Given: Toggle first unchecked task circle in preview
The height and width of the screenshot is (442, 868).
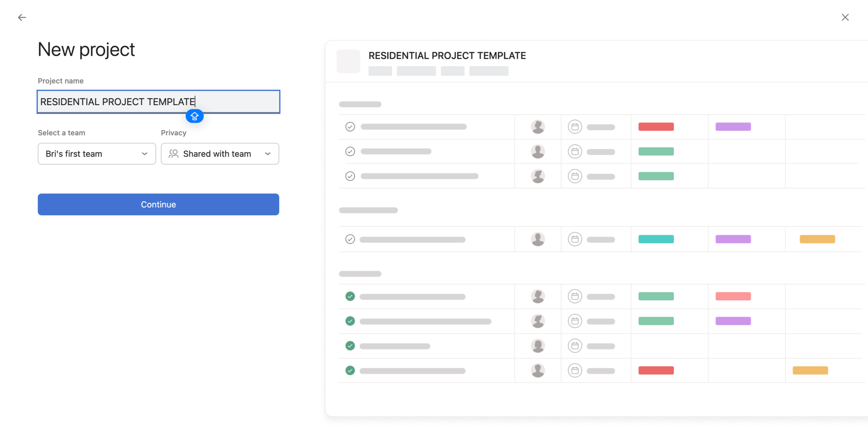Looking at the screenshot, I should pos(350,127).
